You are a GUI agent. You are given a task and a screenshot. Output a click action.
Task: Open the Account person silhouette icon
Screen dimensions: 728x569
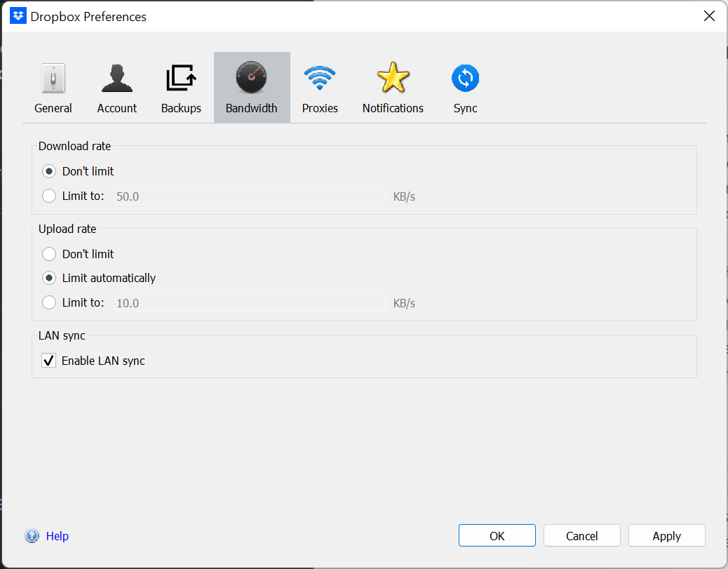[117, 78]
